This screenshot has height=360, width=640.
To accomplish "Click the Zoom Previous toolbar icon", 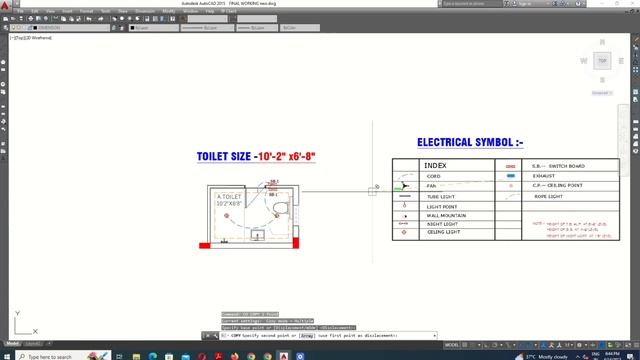I will click(138, 19).
